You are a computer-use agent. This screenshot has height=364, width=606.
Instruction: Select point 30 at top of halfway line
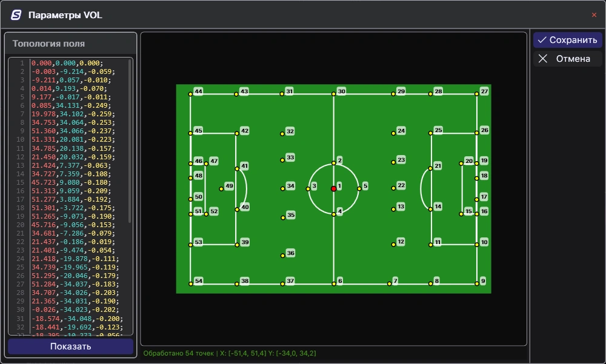point(333,94)
